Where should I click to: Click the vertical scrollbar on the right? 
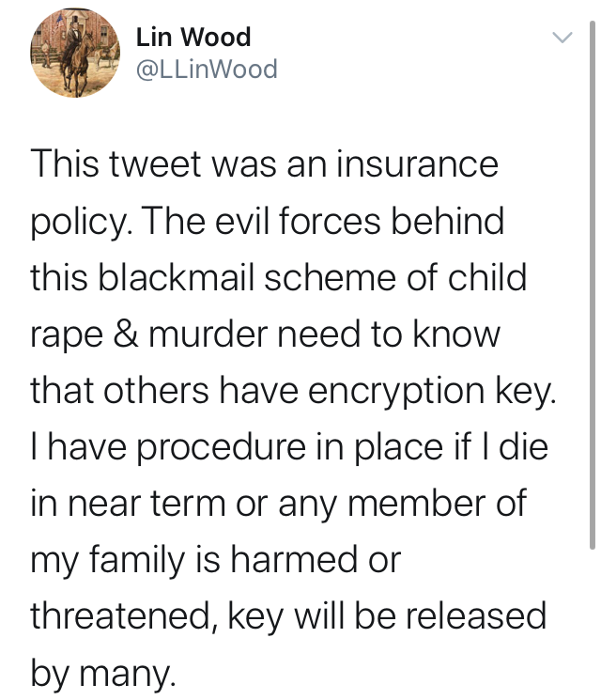pyautogui.click(x=592, y=285)
